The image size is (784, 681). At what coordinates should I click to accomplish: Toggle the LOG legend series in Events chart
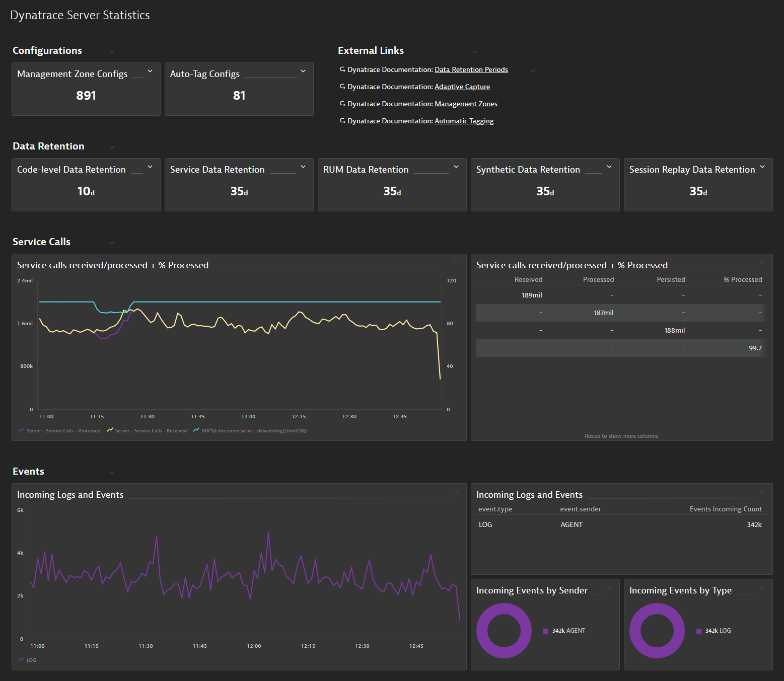click(27, 660)
